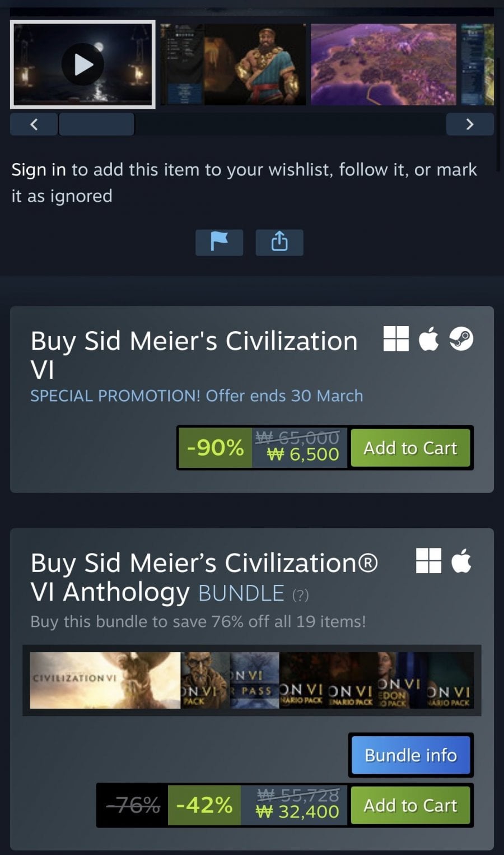Open the BUNDLE question mark explanation

[301, 595]
